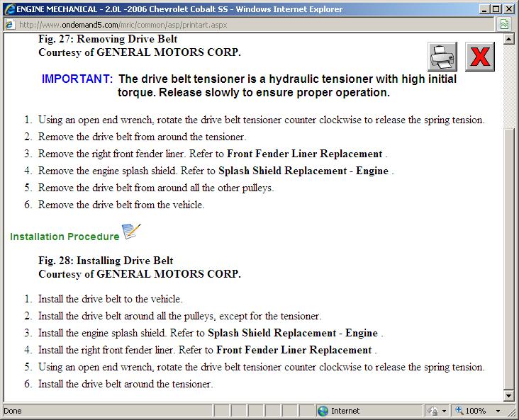Click text 'Install the drive belt around the tensioner.'
519x420 pixels.
(125, 384)
